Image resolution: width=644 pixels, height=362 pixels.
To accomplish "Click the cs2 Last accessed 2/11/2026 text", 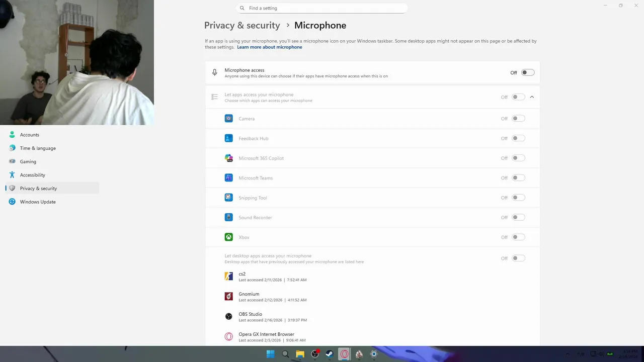I will pyautogui.click(x=272, y=280).
